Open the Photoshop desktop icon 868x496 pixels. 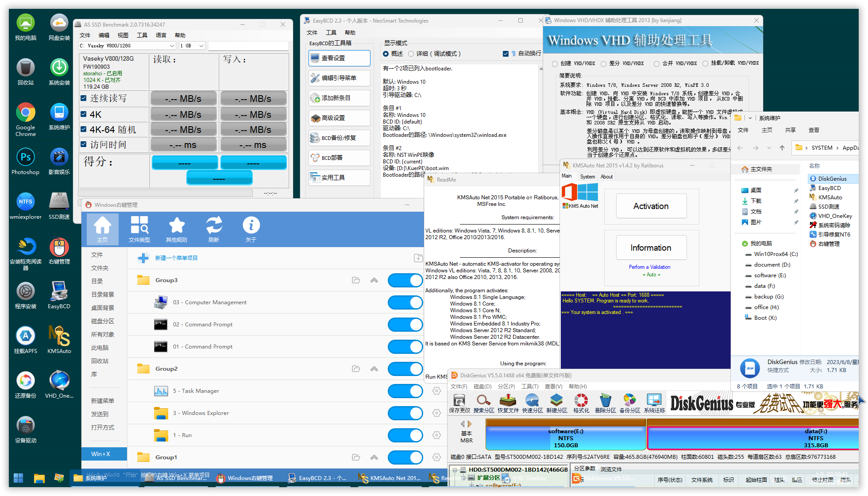(x=25, y=162)
